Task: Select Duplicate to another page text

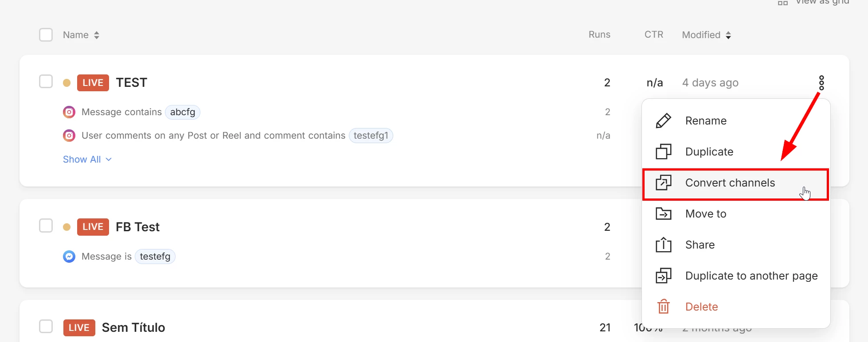Action: click(x=751, y=276)
